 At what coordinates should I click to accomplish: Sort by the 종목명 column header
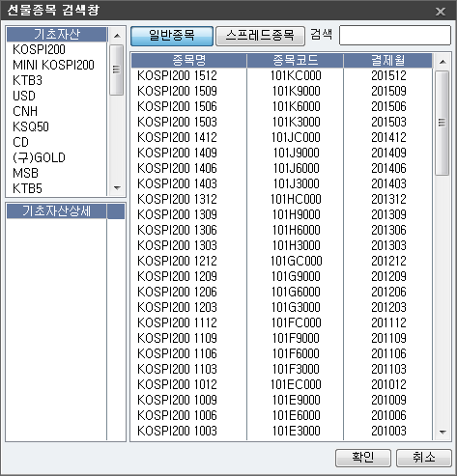(188, 61)
